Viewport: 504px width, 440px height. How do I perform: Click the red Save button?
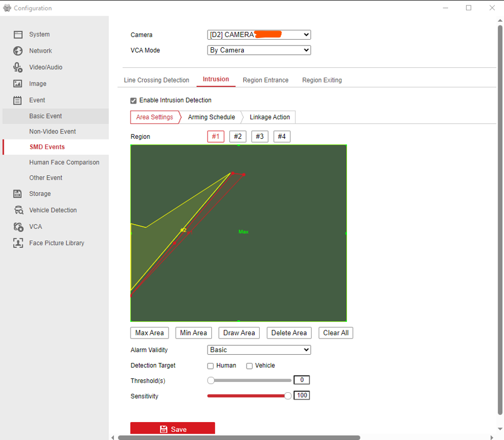click(x=172, y=429)
